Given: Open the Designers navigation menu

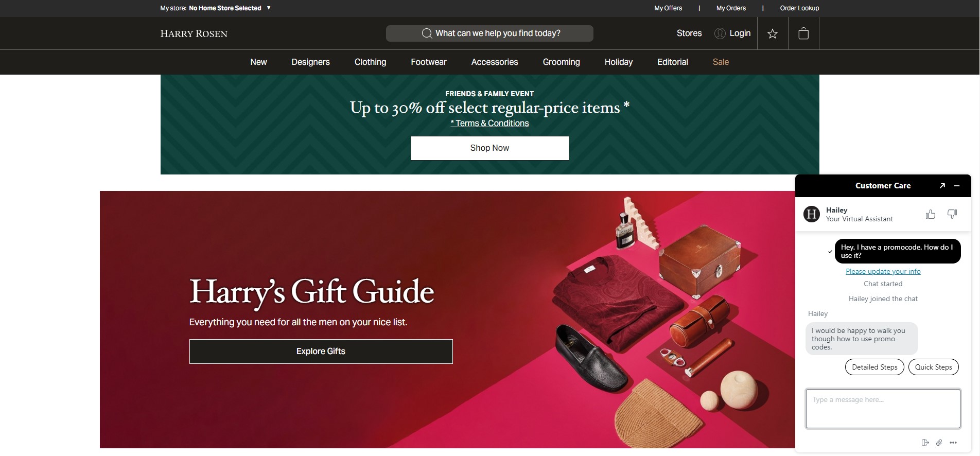Looking at the screenshot, I should click(x=310, y=62).
